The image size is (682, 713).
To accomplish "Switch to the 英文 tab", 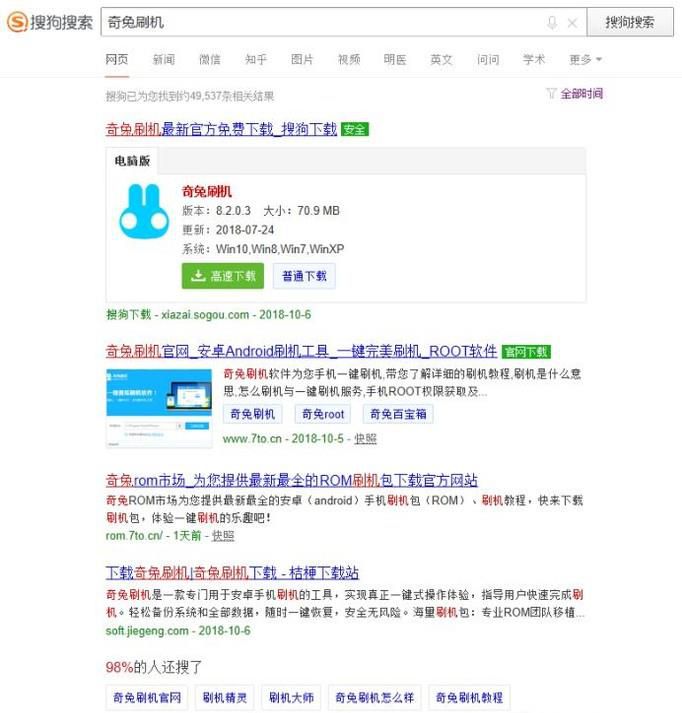I will (441, 60).
